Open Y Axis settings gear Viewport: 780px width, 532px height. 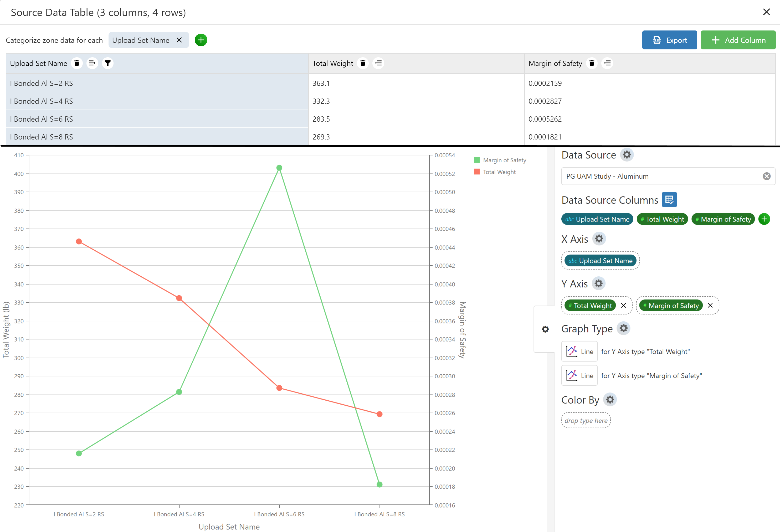598,283
